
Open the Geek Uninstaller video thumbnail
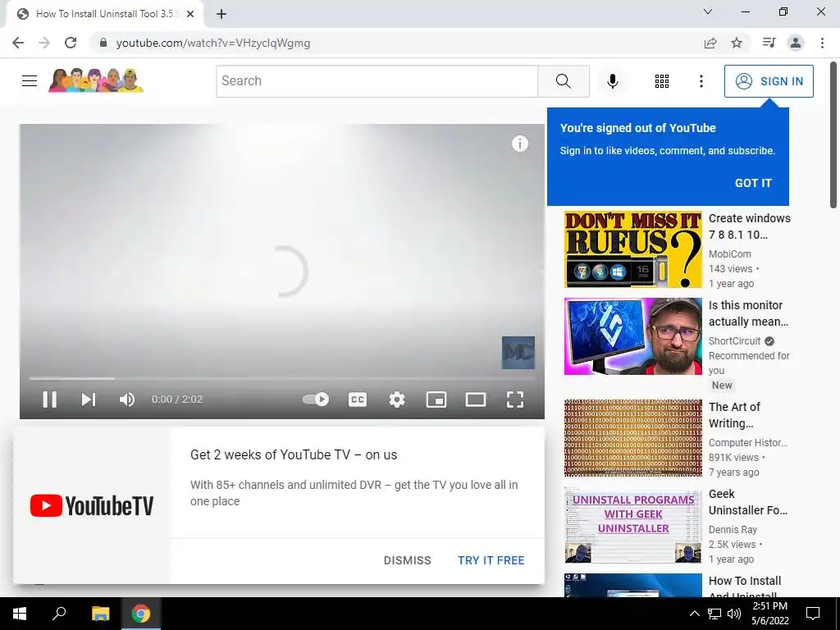click(x=632, y=525)
